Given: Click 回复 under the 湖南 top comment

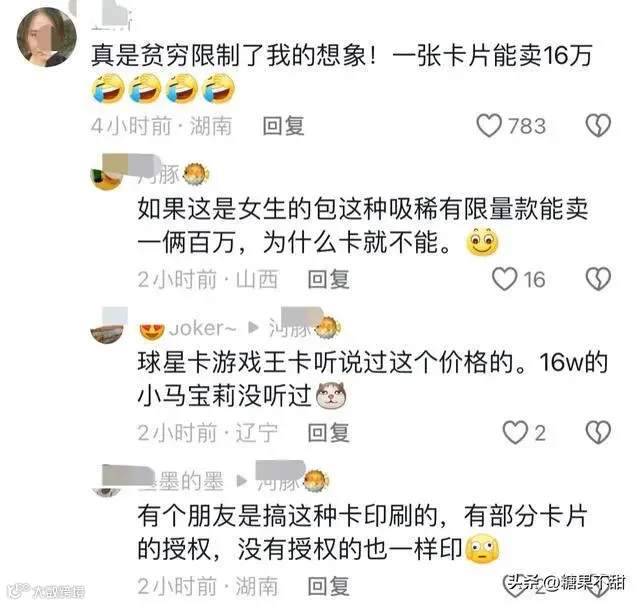Looking at the screenshot, I should point(283,126).
